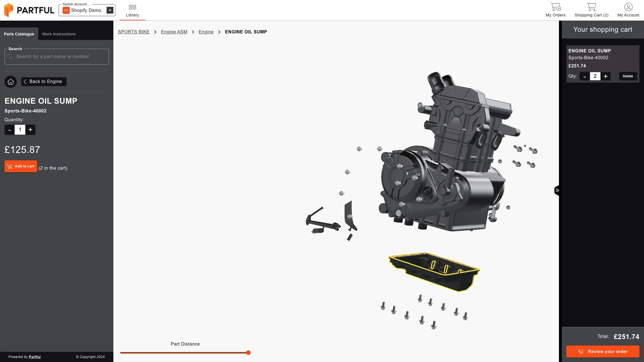Open My Orders
Image resolution: width=644 pixels, height=362 pixels.
[x=556, y=10]
